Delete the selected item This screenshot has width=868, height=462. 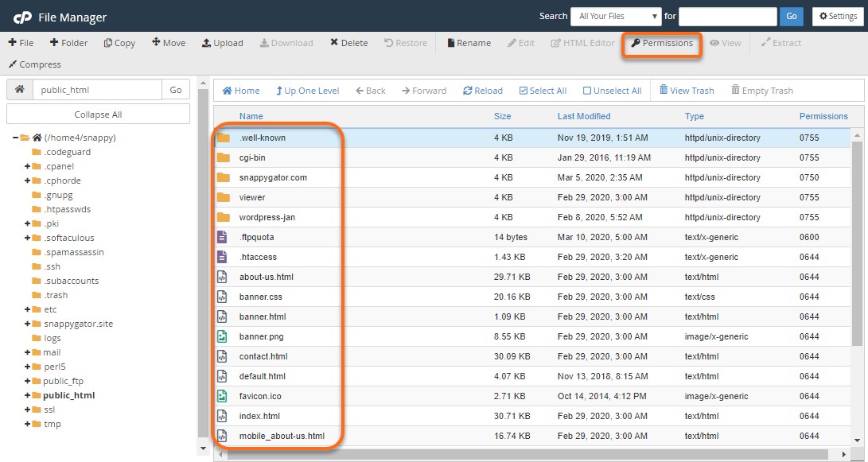coord(349,43)
